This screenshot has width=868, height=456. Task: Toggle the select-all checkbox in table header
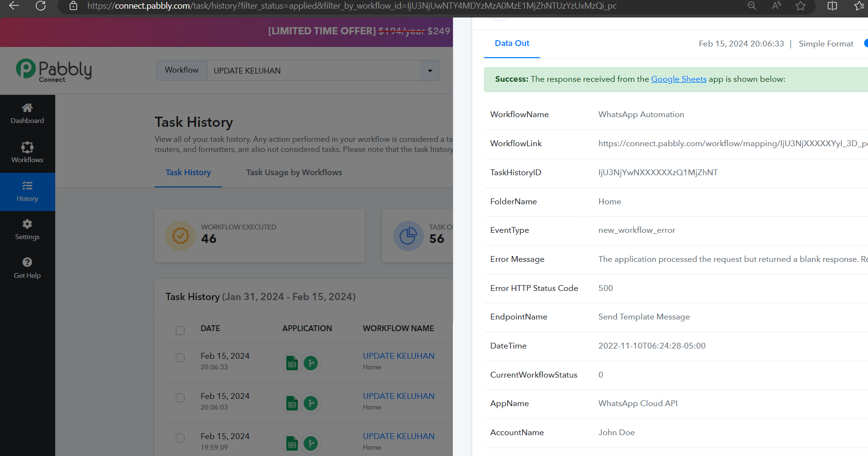click(180, 330)
